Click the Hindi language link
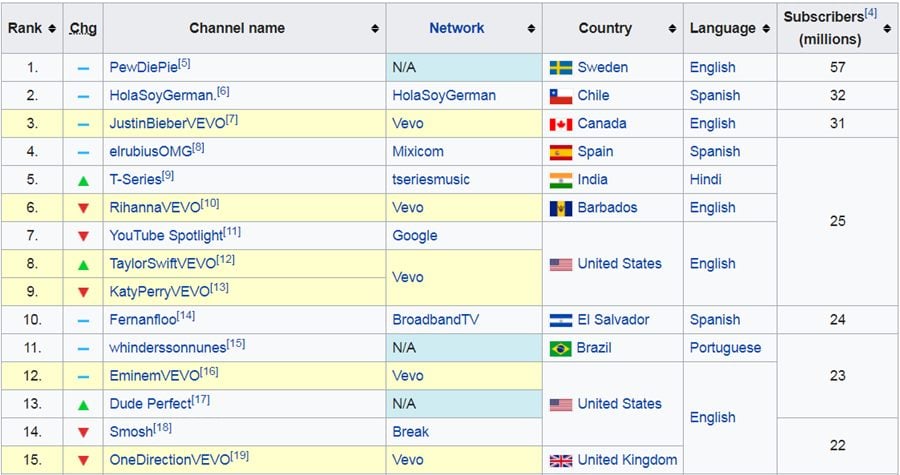This screenshot has width=900, height=475. pyautogui.click(x=705, y=180)
